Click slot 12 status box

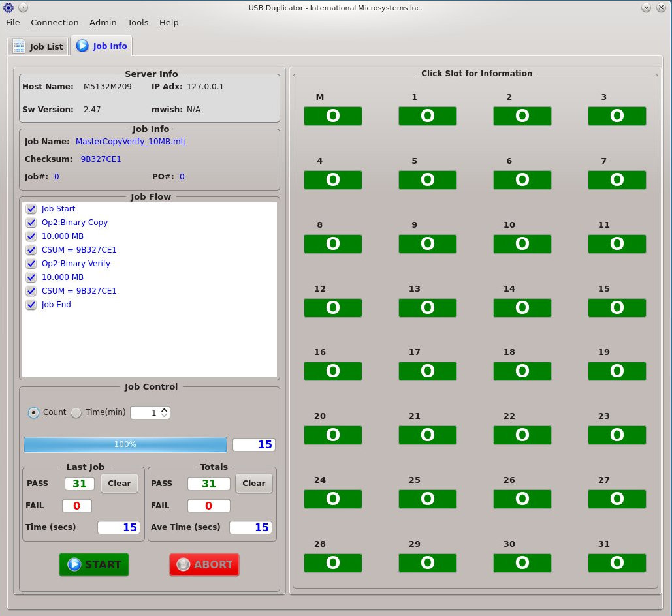332,307
